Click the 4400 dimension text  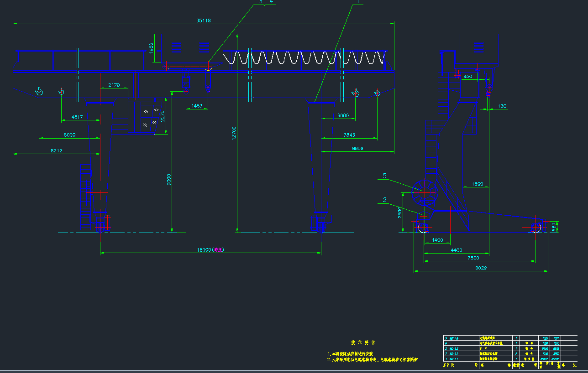(x=456, y=250)
